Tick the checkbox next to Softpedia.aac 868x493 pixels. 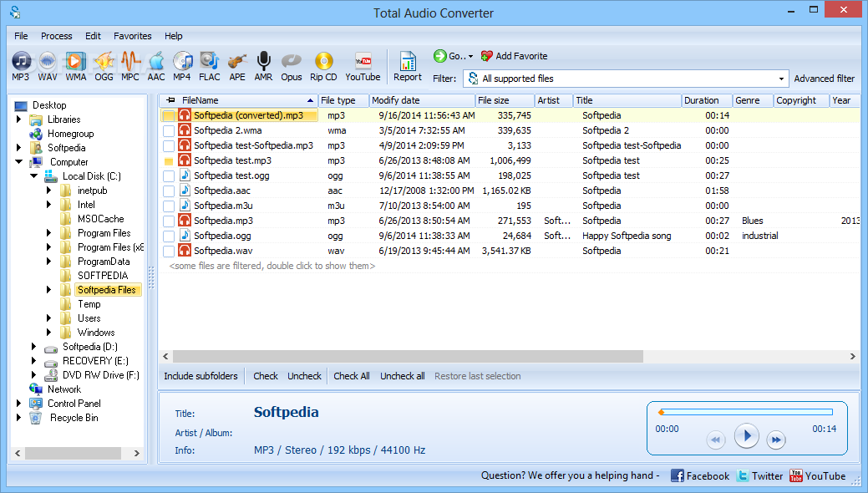point(169,191)
